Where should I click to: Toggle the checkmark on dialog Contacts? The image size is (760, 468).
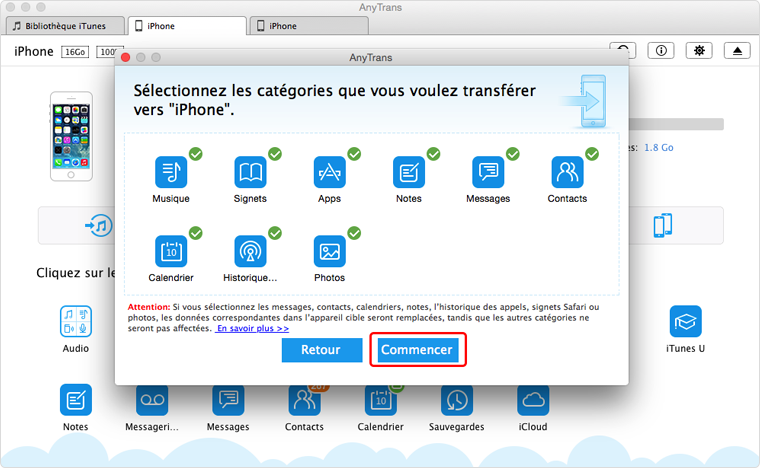(592, 154)
